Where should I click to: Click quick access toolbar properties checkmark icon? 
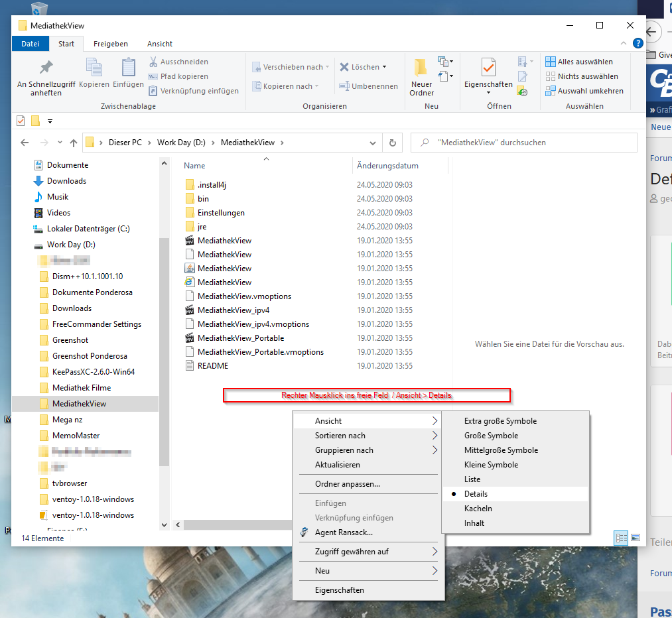point(21,121)
